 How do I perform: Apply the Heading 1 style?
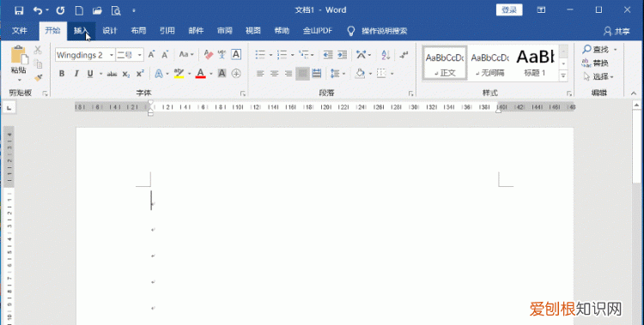point(535,63)
